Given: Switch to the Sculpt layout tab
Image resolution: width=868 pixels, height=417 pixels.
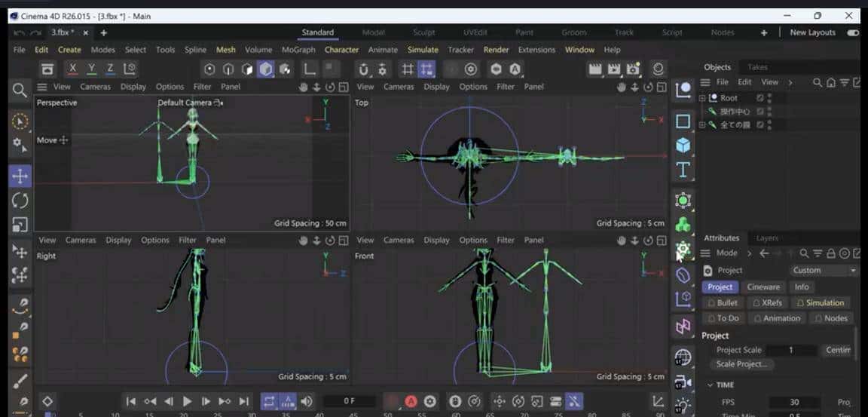Looking at the screenshot, I should pos(423,32).
